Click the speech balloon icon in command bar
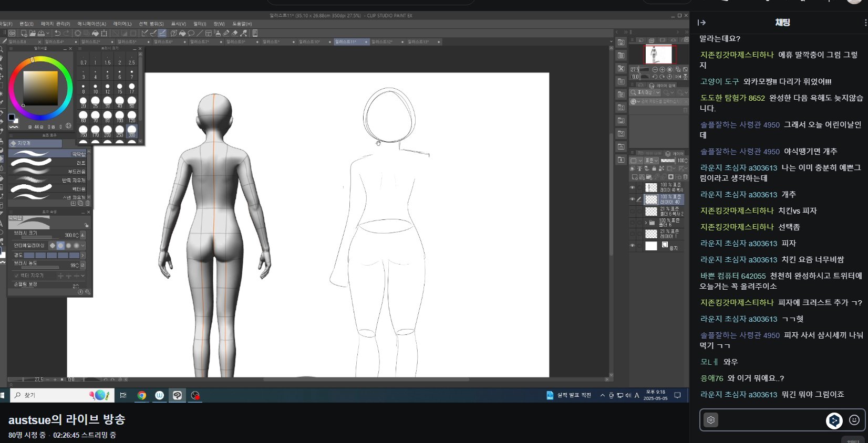868x443 pixels. 191,33
